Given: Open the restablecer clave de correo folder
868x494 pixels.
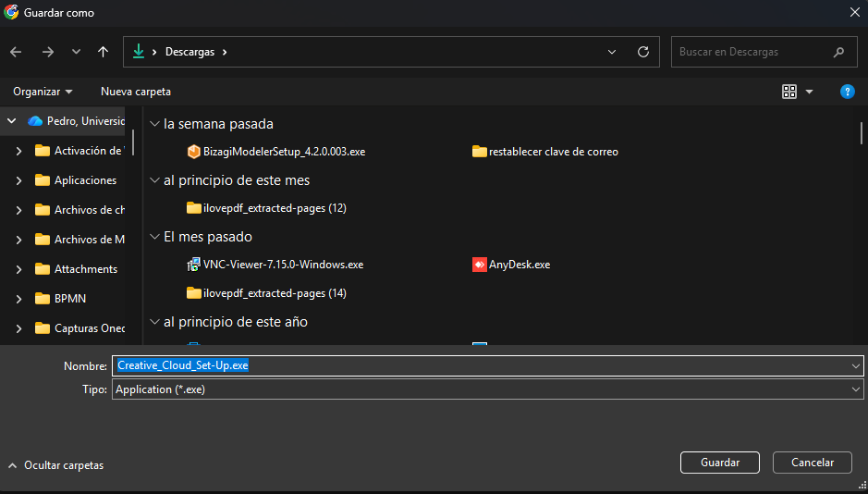Looking at the screenshot, I should [x=553, y=152].
